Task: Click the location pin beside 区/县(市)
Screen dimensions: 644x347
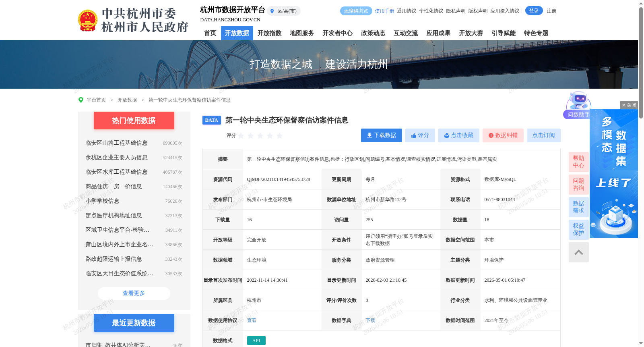Action: click(x=272, y=11)
